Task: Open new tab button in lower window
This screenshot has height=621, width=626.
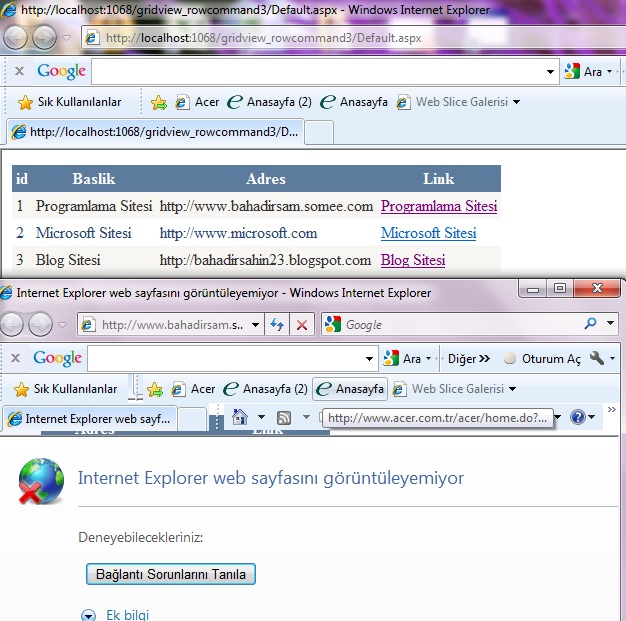Action: [192, 419]
